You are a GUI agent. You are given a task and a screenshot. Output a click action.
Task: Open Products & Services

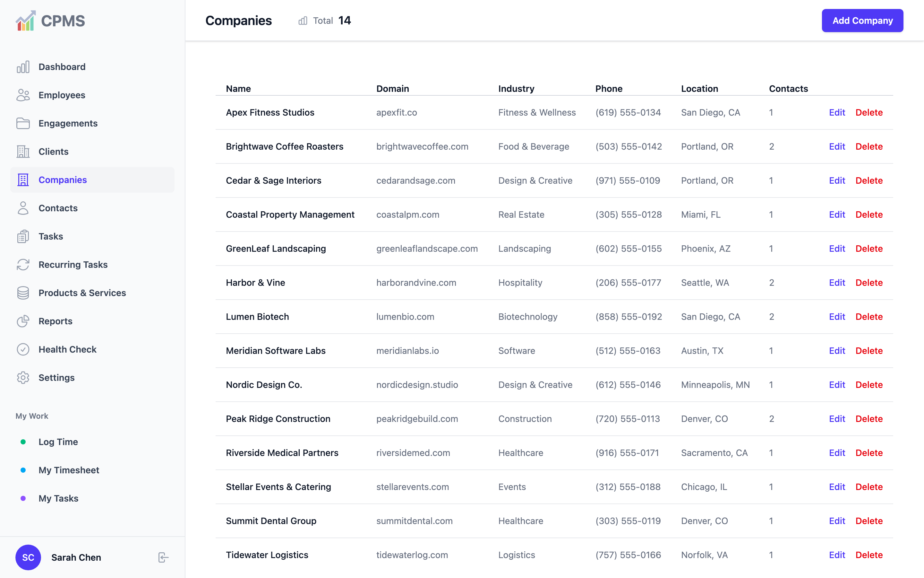[x=92, y=293]
